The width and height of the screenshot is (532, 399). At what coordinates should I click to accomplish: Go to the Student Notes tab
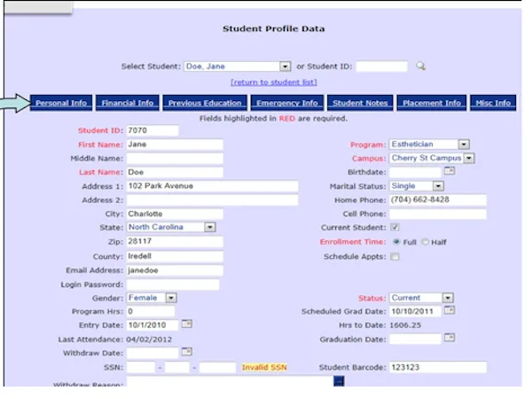coord(360,103)
